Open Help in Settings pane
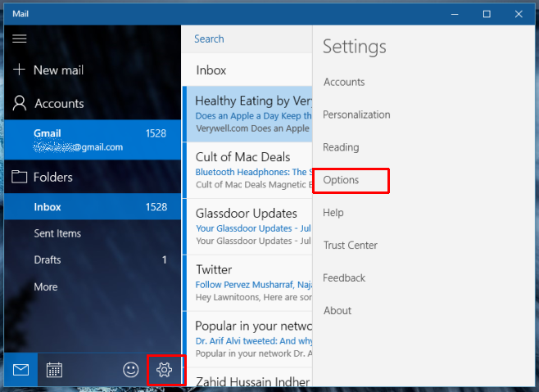The width and height of the screenshot is (539, 392). coord(333,212)
